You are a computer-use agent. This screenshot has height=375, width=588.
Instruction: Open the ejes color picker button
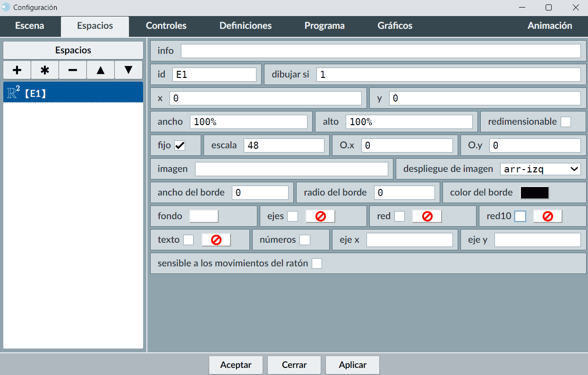[x=320, y=216]
